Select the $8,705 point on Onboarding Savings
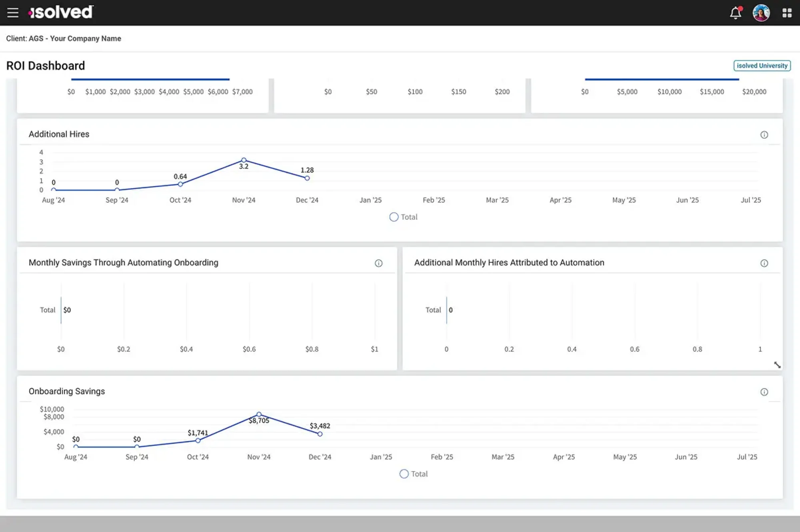800x532 pixels. [x=259, y=414]
